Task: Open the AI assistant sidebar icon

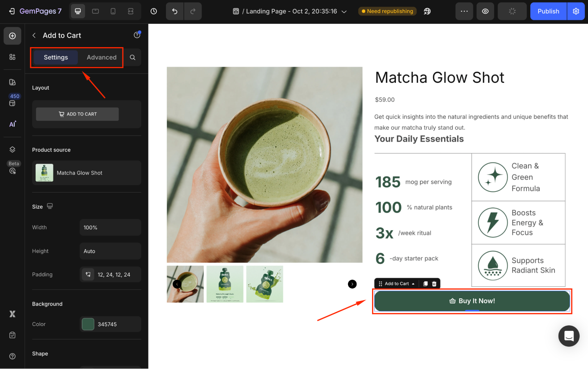Action: [x=12, y=124]
